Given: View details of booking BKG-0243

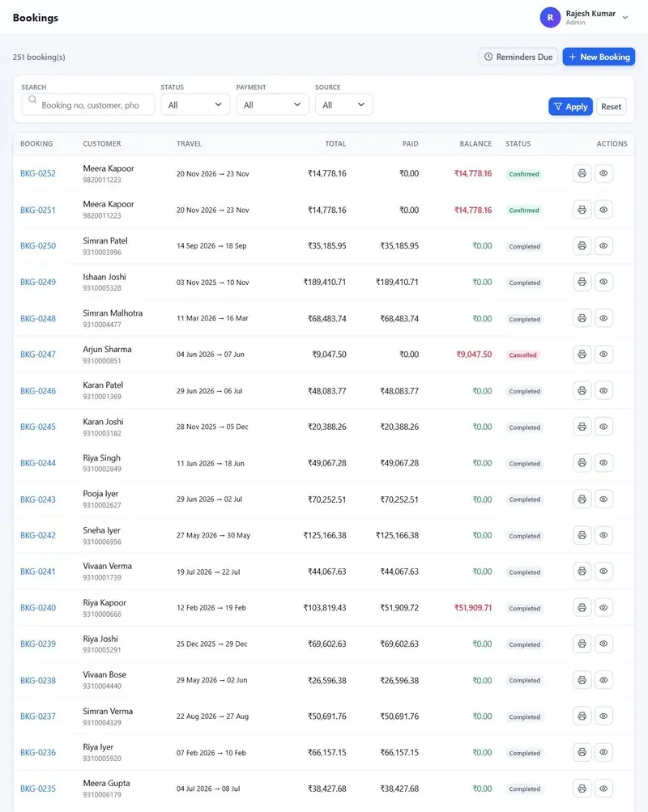Looking at the screenshot, I should (603, 500).
